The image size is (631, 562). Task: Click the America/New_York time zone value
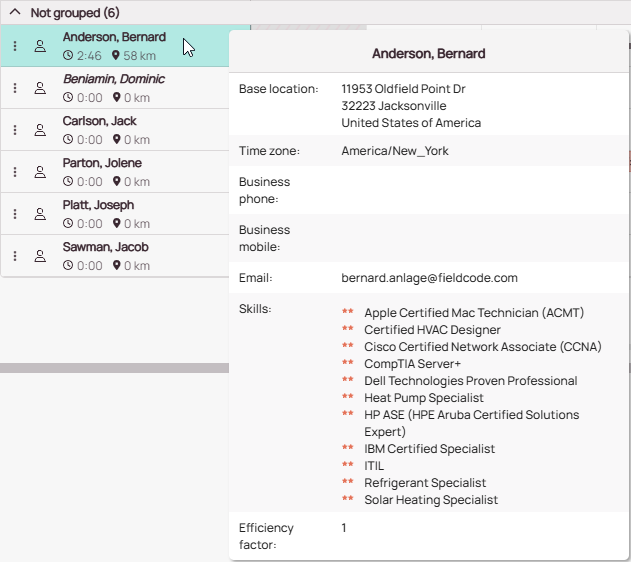click(x=395, y=151)
